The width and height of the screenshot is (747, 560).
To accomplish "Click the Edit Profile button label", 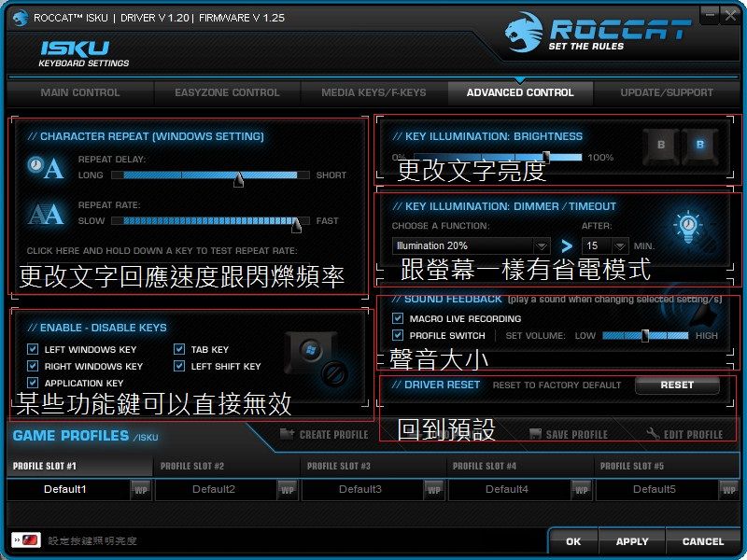I will click(693, 435).
